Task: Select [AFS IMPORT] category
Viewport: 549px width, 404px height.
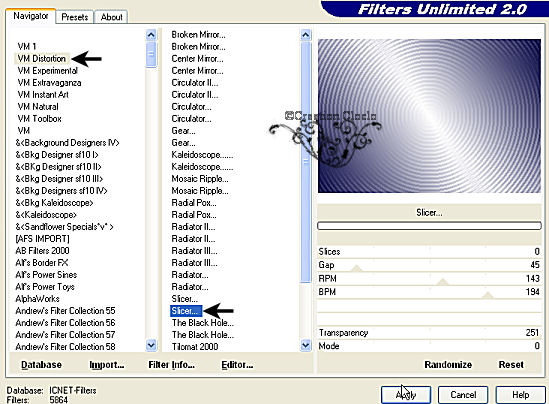Action: pyautogui.click(x=42, y=239)
